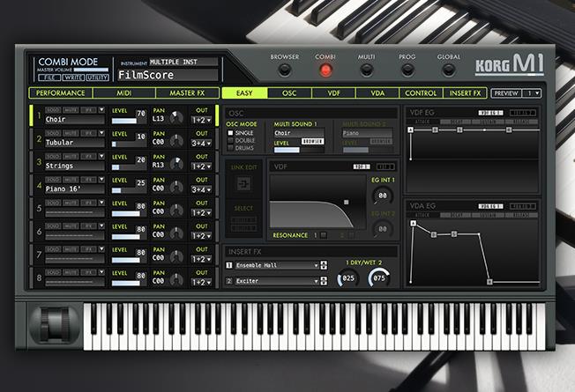Adjust the Tubular timbre pan knob
Viewport: 575px width, 392px height.
tap(176, 141)
